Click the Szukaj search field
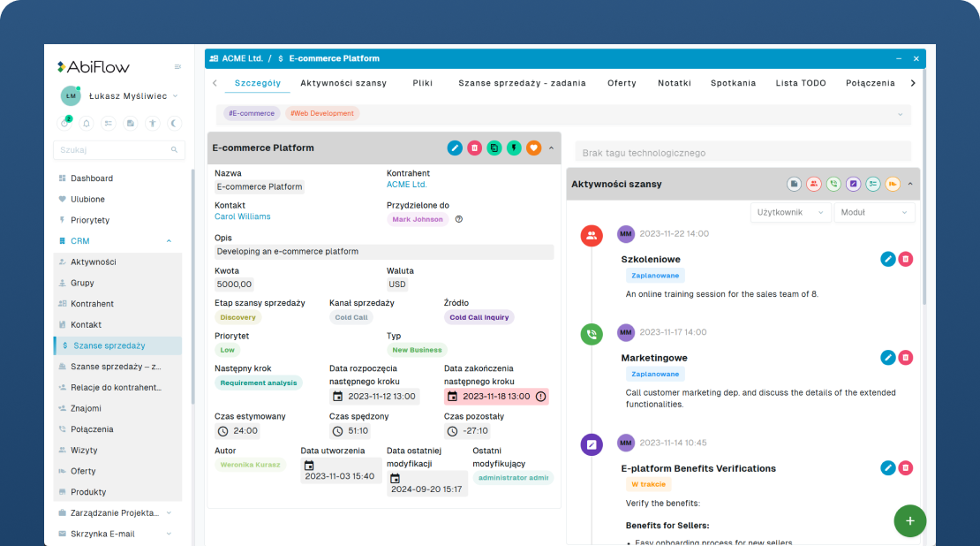 pyautogui.click(x=117, y=150)
